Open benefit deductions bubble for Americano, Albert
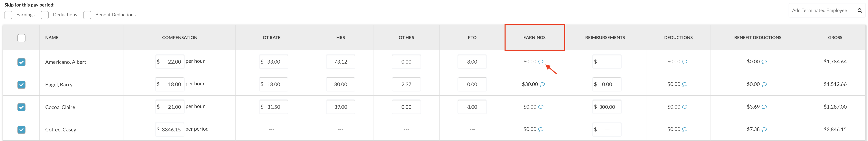 tap(764, 62)
